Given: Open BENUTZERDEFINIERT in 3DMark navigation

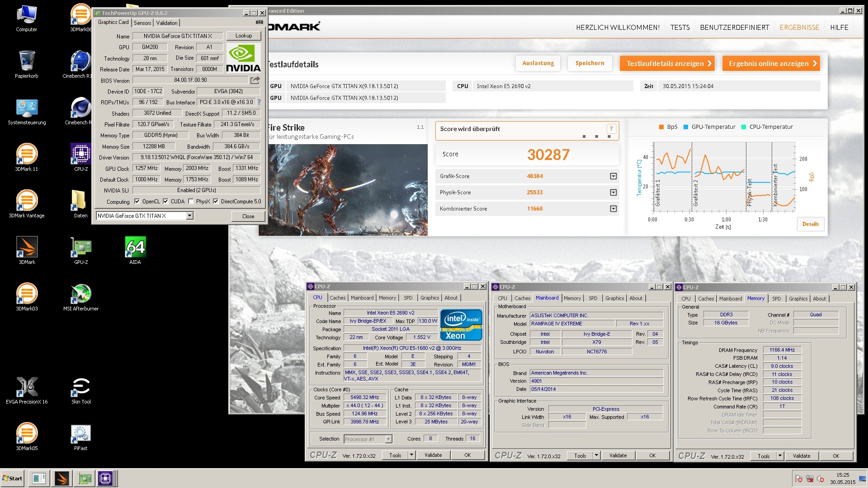Looking at the screenshot, I should (x=735, y=28).
